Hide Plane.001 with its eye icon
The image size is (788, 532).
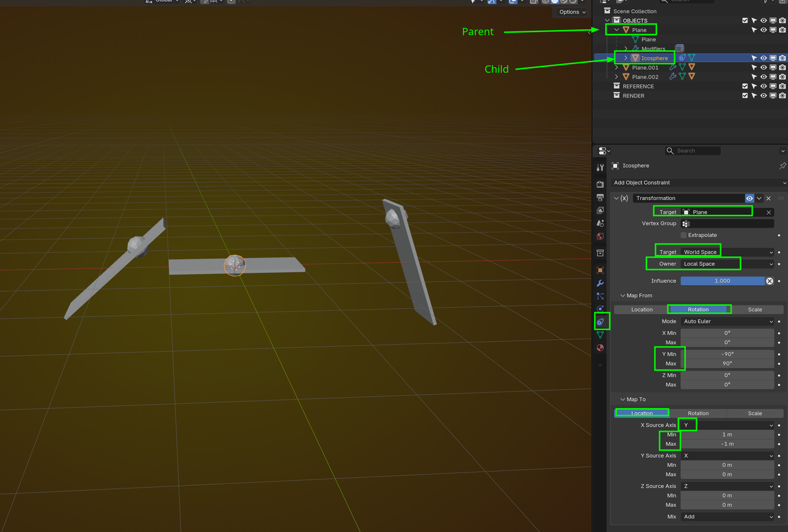(763, 67)
